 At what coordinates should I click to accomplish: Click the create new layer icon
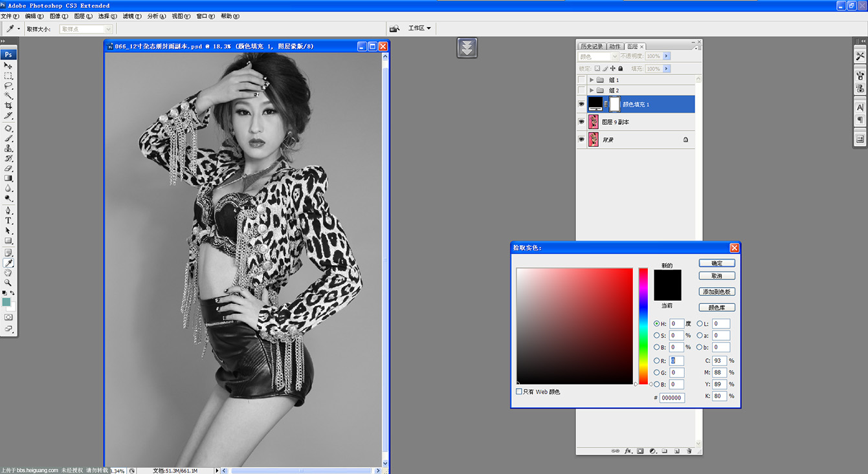676,451
